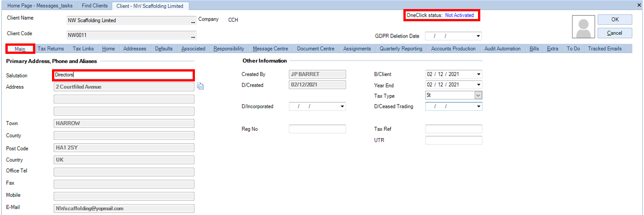
Task: Click the Reg No input field
Action: tap(317, 129)
